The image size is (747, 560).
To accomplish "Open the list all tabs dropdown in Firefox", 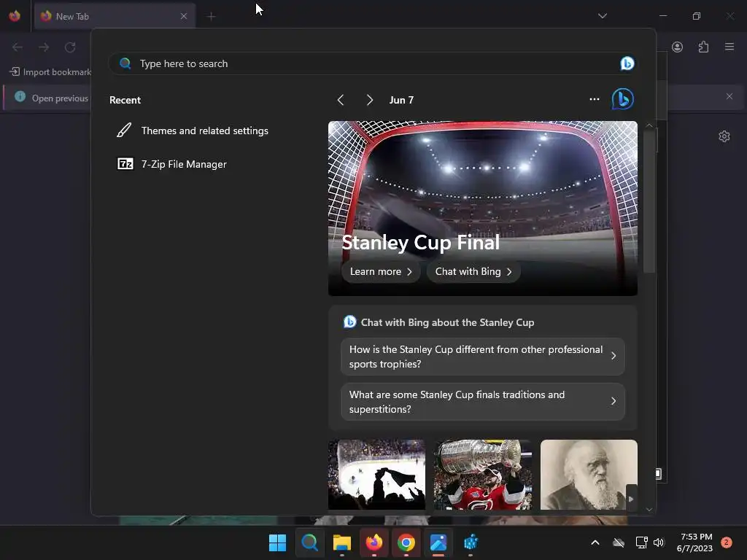I will (602, 16).
